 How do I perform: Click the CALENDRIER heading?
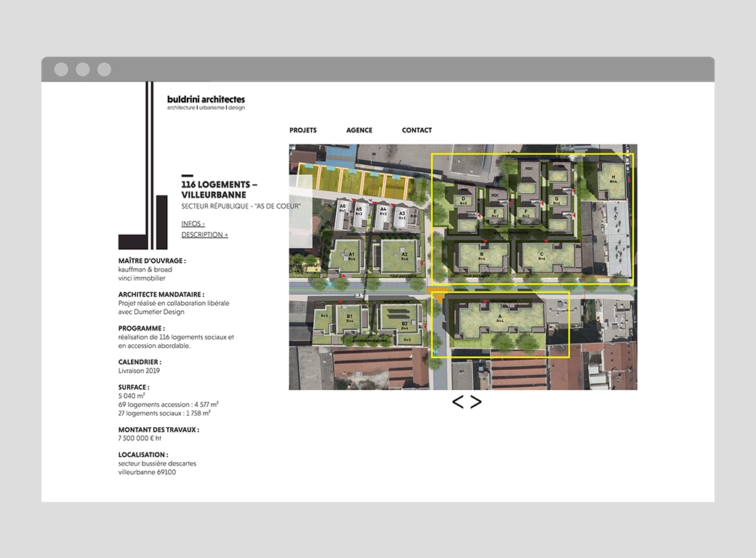point(140,362)
